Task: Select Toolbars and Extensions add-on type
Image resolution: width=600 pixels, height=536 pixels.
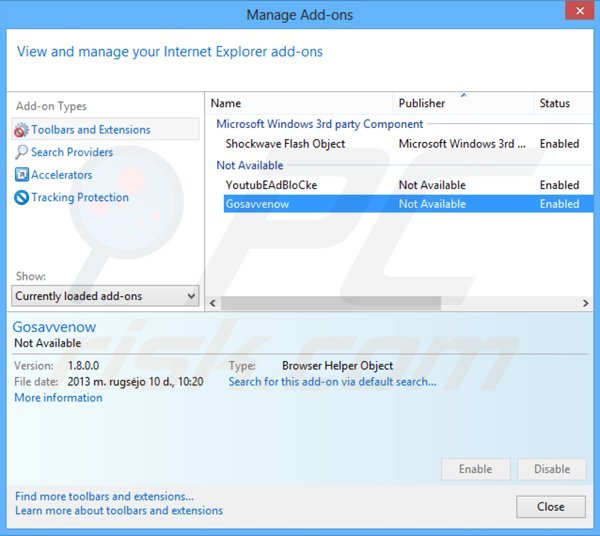Action: point(106,130)
